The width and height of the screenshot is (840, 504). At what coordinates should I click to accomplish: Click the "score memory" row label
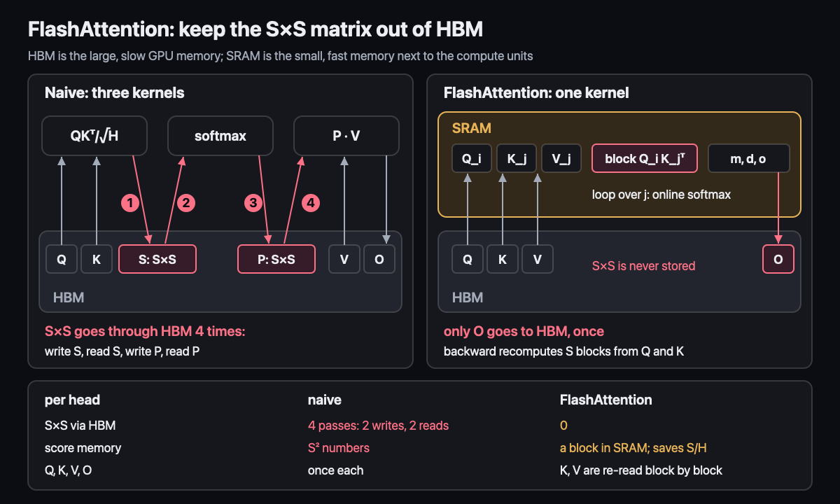point(83,448)
